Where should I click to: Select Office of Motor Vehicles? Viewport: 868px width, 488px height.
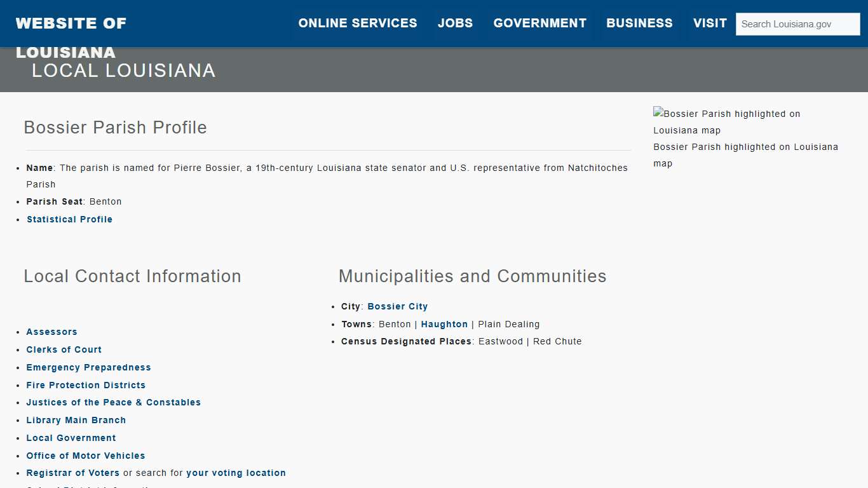[86, 456]
